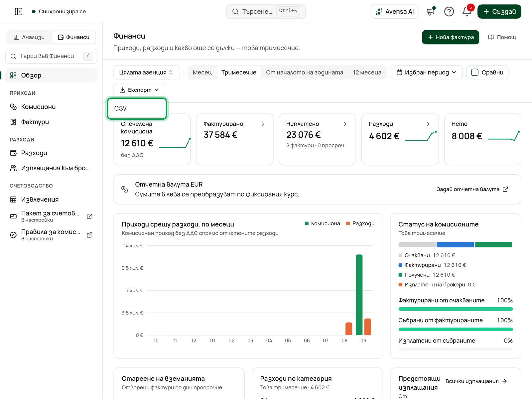Screen dimensions: 532x399
Task: Select the 12 месеца period tab
Action: tap(367, 72)
